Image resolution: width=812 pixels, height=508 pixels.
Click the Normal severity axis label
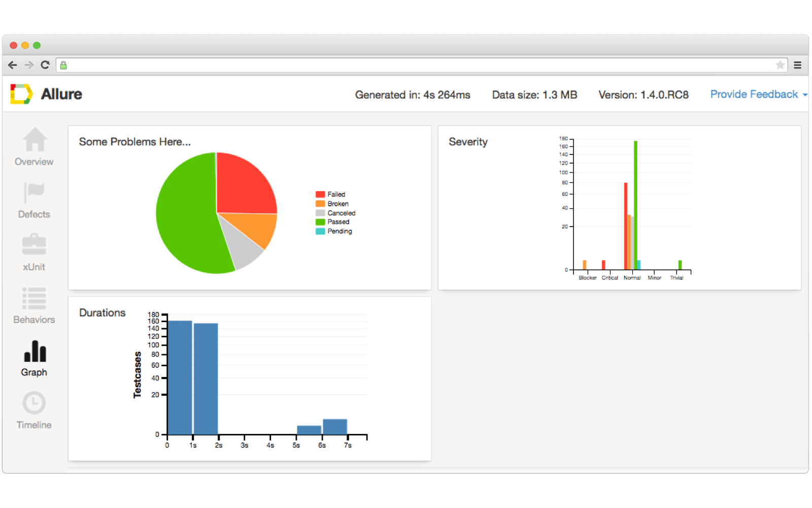click(x=632, y=278)
